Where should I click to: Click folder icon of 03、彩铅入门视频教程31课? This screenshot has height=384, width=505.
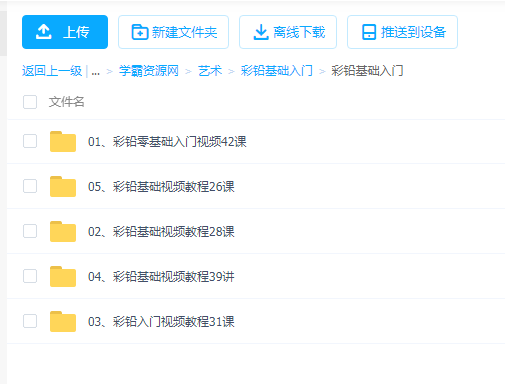pos(63,322)
